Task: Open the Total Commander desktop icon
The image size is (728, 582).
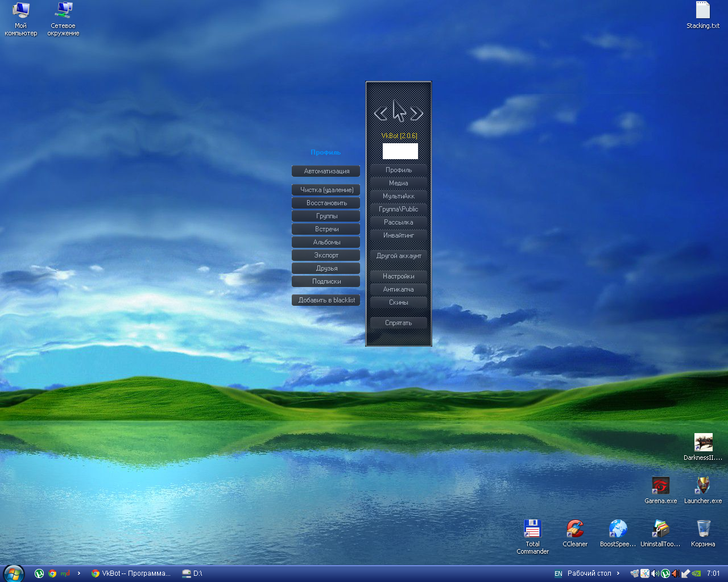Action: (x=532, y=529)
